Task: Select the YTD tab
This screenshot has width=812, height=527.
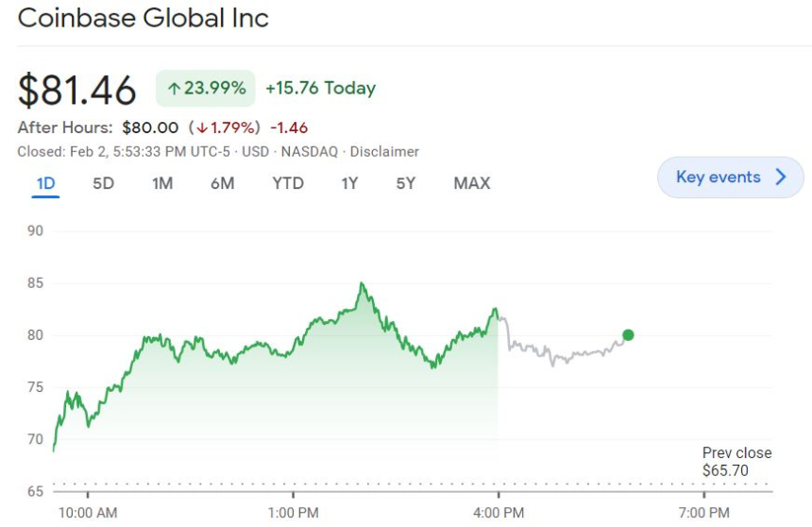Action: pos(288,183)
